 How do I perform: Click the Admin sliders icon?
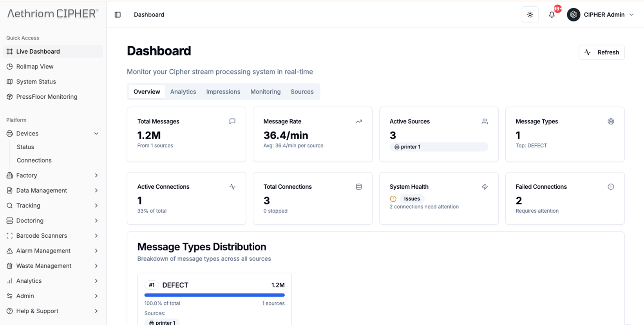tap(10, 296)
